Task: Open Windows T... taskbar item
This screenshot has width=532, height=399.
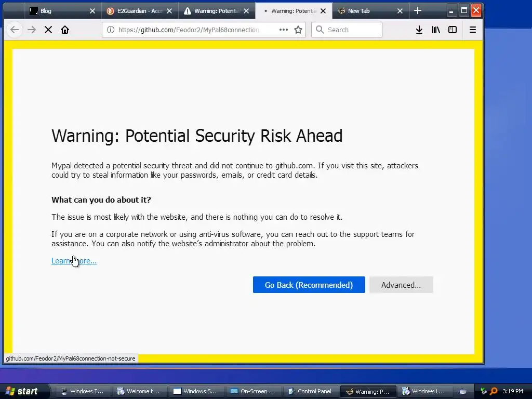Action: point(82,391)
